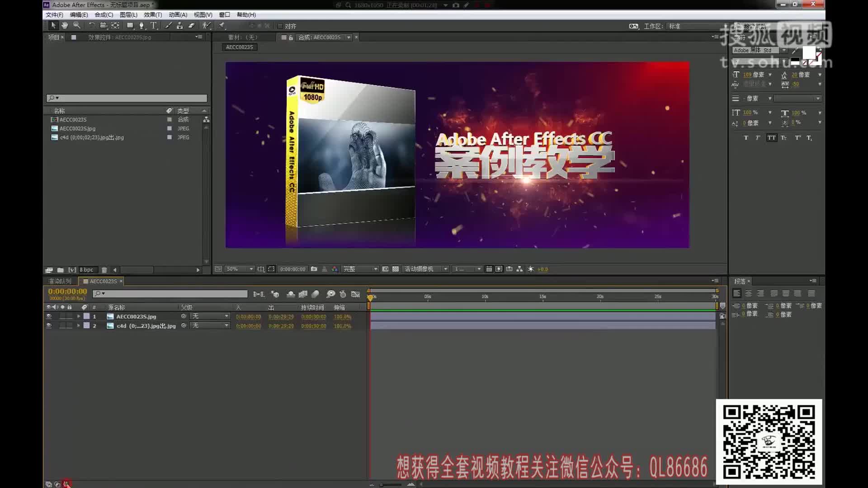Expand layer 2 c4d jpg properties
Viewport: 868px width, 488px height.
pyautogui.click(x=78, y=325)
